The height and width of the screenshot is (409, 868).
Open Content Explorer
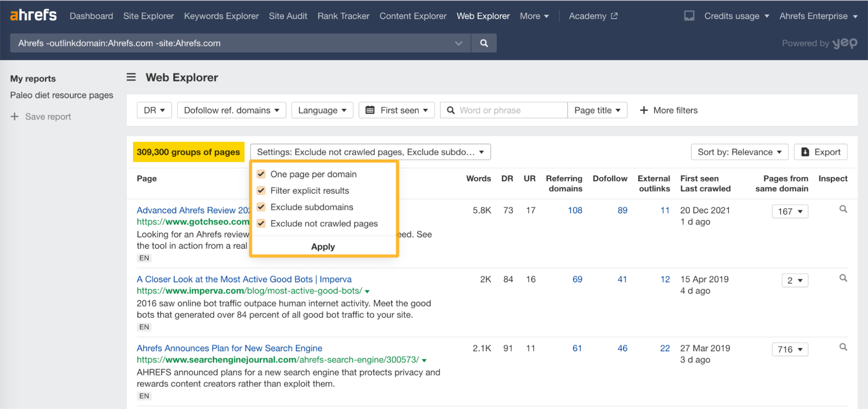click(x=413, y=16)
